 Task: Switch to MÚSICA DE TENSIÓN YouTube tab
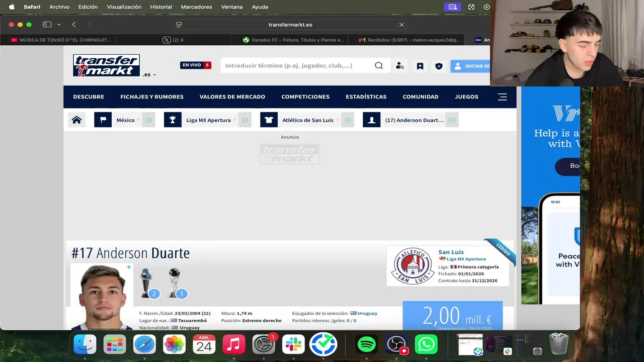(x=61, y=40)
